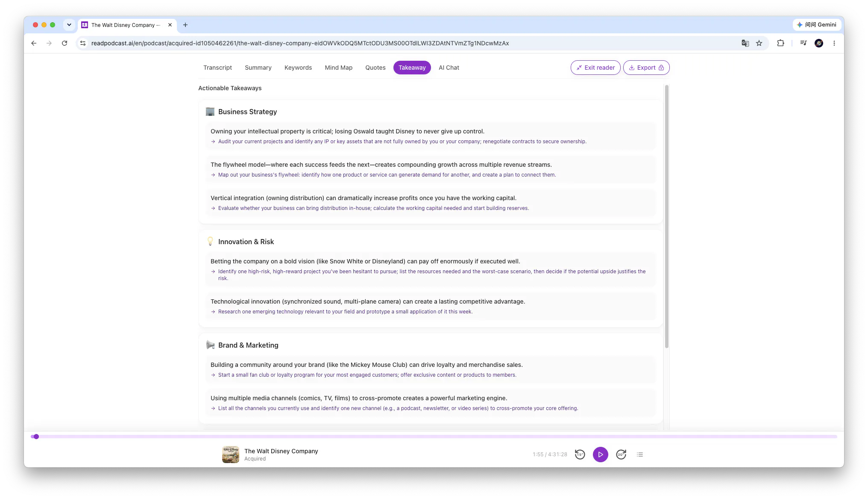Open a new browser tab

click(x=185, y=25)
